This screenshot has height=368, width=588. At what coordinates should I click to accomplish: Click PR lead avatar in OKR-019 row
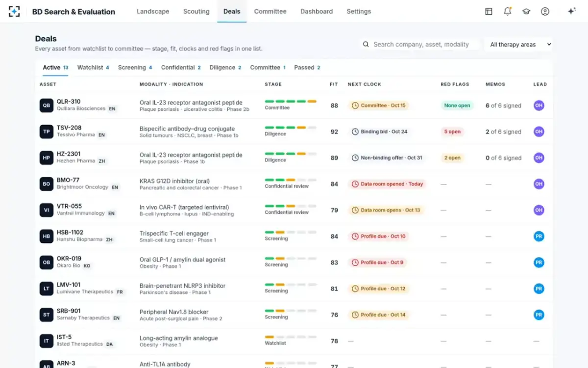[539, 263]
